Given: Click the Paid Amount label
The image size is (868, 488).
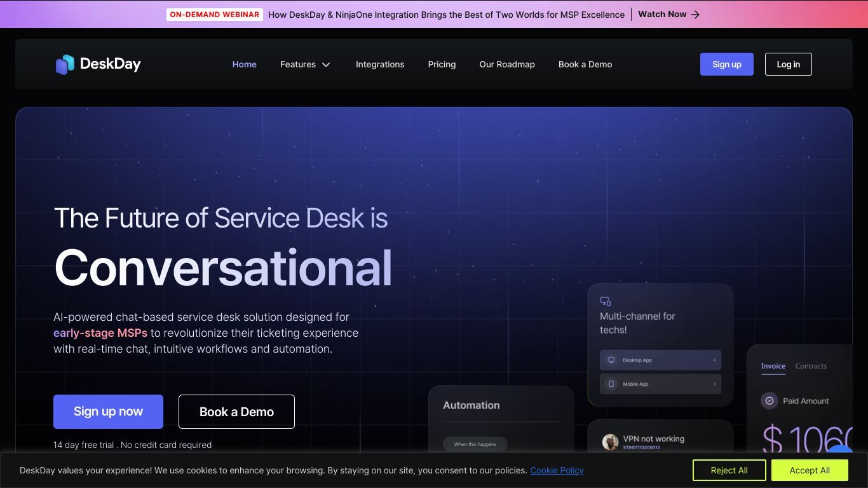Looking at the screenshot, I should [x=806, y=401].
